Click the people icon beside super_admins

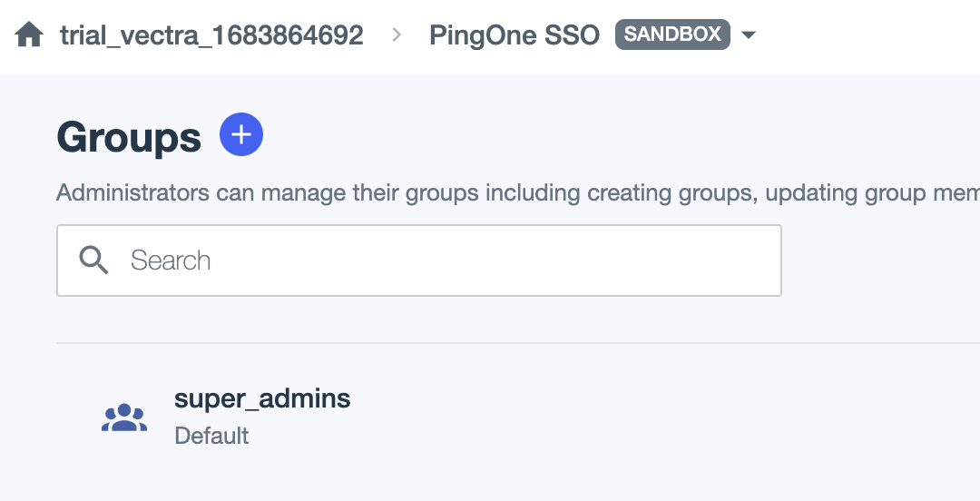[124, 417]
